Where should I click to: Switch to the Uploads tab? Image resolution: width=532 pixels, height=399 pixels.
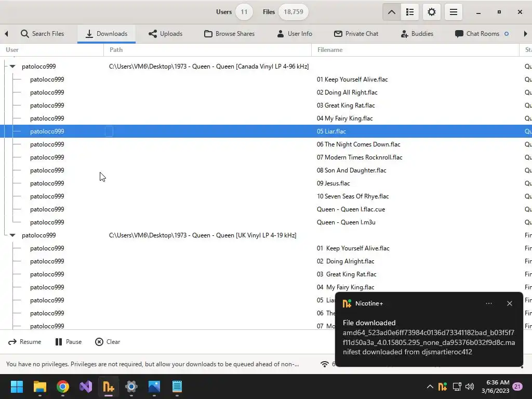point(165,34)
